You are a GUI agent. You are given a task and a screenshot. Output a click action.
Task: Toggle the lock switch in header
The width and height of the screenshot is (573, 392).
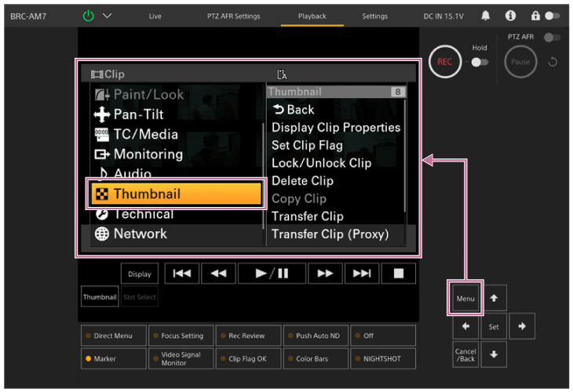pyautogui.click(x=553, y=16)
